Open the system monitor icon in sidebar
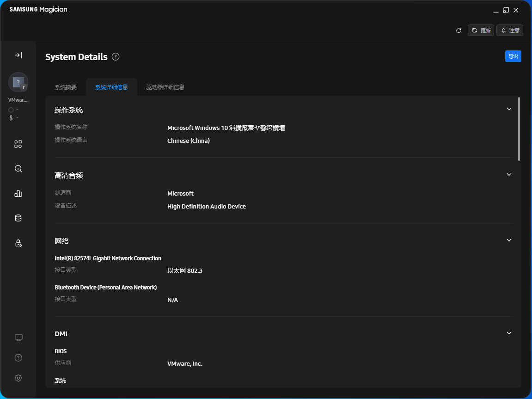Image resolution: width=532 pixels, height=399 pixels. point(18,338)
